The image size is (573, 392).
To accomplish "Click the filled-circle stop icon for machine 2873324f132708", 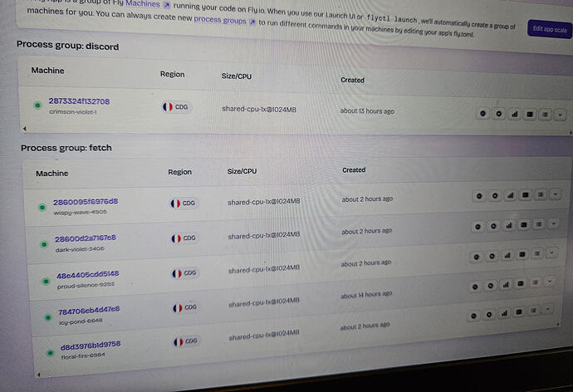I will (482, 114).
